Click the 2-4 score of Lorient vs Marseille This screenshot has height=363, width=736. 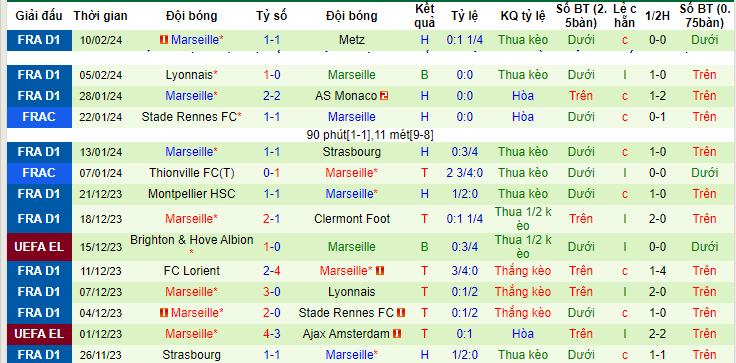(x=272, y=271)
